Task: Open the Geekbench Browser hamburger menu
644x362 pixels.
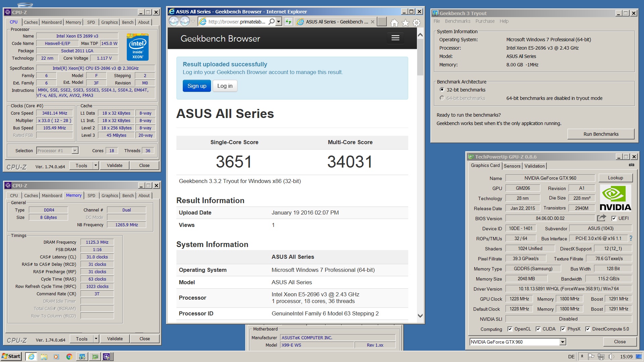Action: point(395,38)
